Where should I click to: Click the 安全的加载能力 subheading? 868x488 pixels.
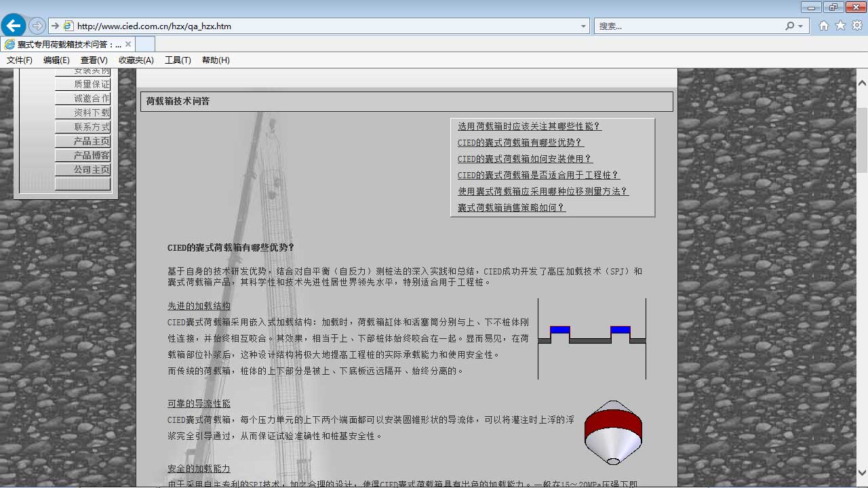click(x=199, y=468)
